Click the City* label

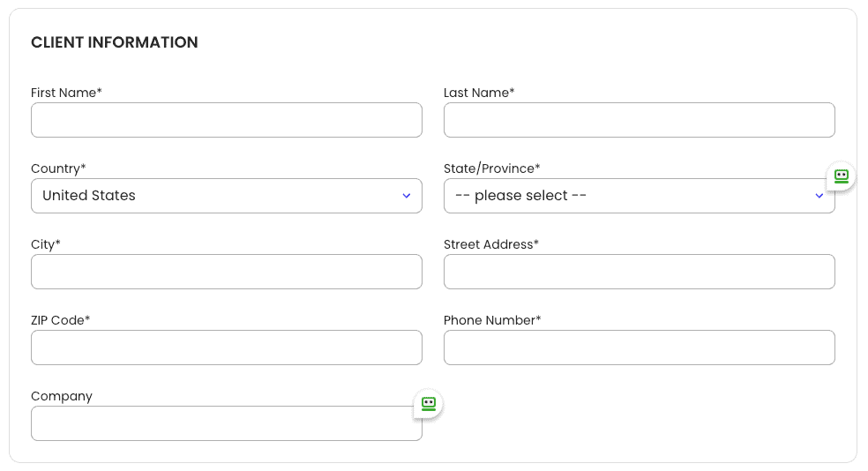tap(45, 244)
